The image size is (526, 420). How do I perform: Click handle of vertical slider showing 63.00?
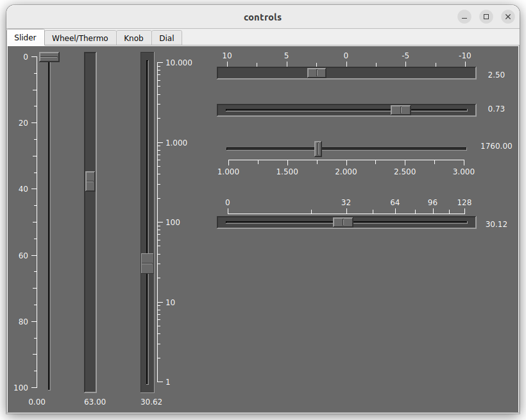(x=90, y=181)
